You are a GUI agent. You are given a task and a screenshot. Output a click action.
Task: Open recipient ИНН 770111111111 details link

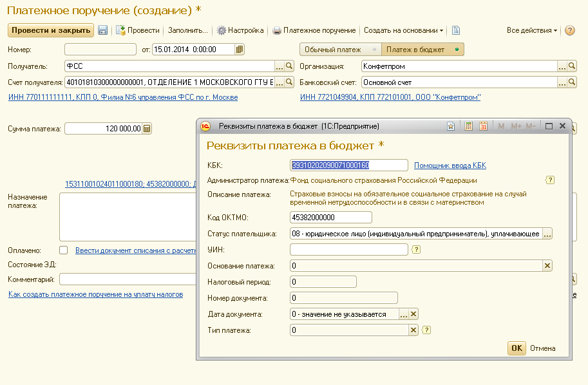point(123,97)
